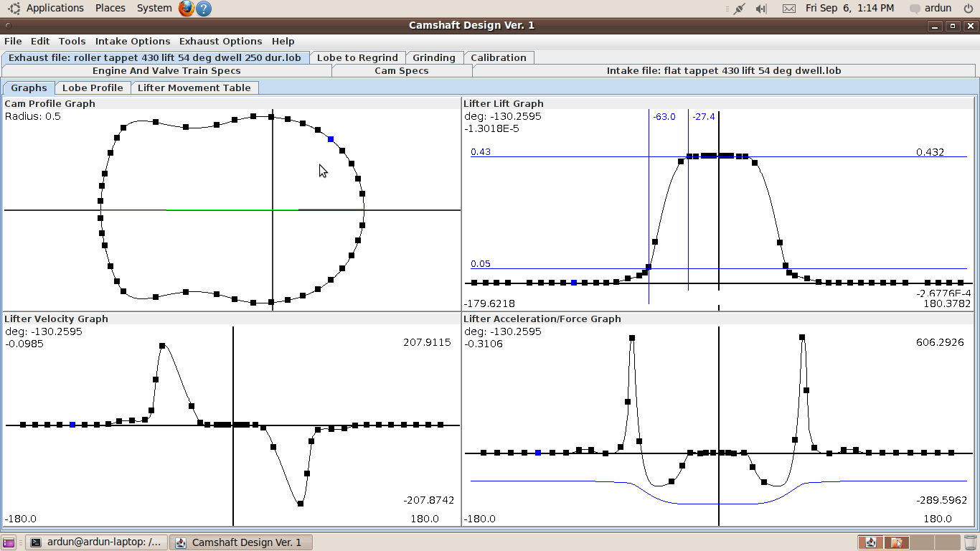
Task: Launch Firefox from the top panel
Action: pyautogui.click(x=187, y=9)
